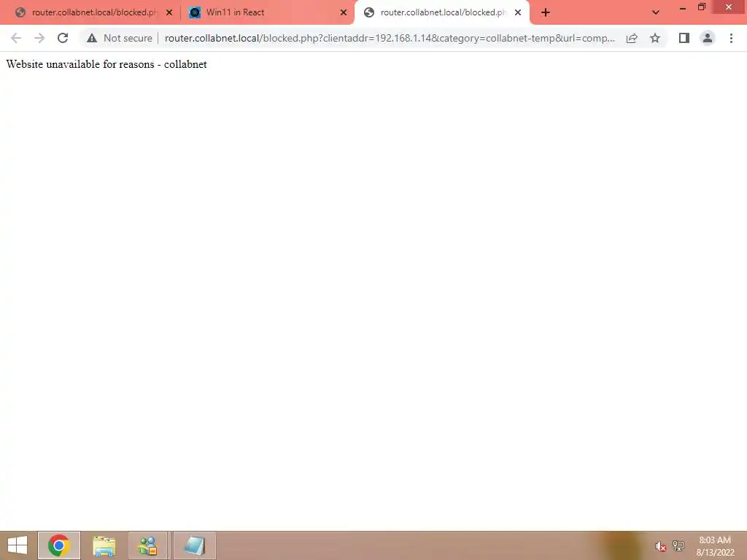Screen dimensions: 747x560
Task: Open a new tab
Action: pyautogui.click(x=546, y=12)
